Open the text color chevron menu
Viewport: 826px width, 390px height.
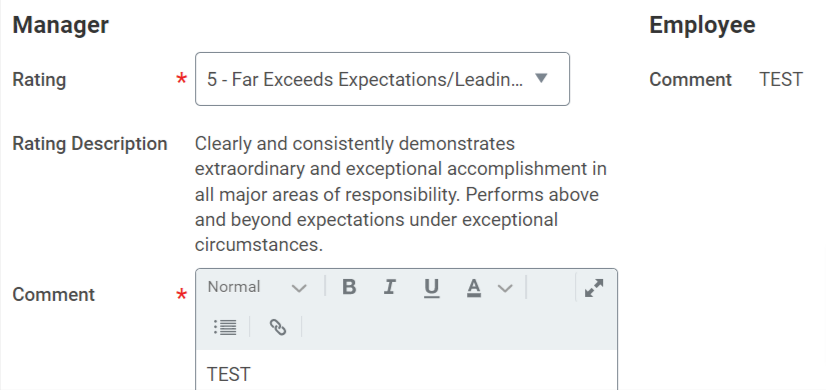505,288
